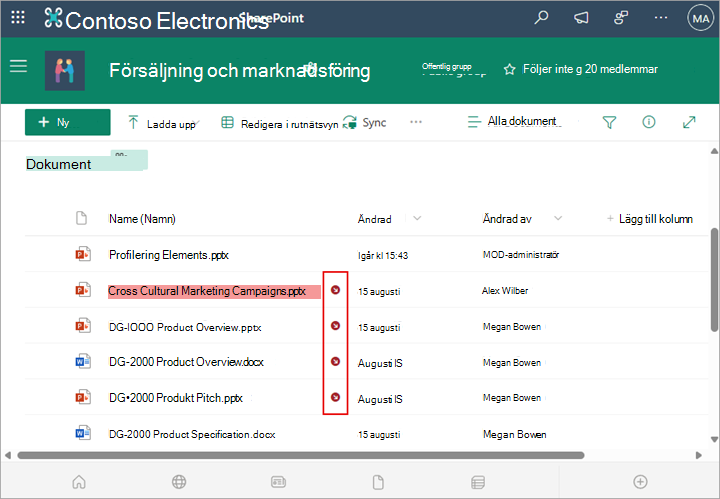Click the scroll down arrow

point(714,439)
